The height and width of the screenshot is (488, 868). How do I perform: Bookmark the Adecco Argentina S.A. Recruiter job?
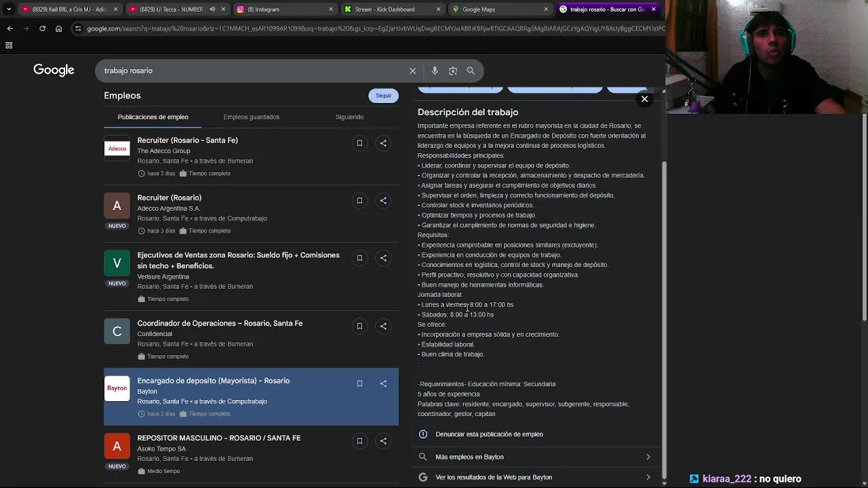tap(359, 201)
